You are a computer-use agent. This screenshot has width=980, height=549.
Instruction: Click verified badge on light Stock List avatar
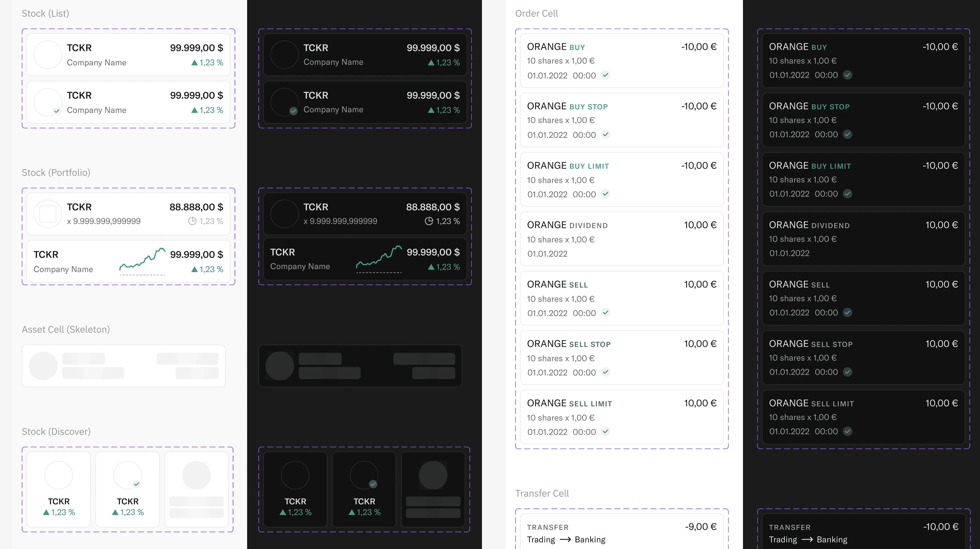57,111
